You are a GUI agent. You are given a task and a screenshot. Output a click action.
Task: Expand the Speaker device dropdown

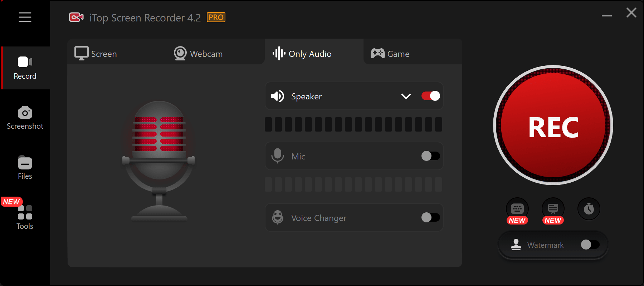click(x=406, y=96)
